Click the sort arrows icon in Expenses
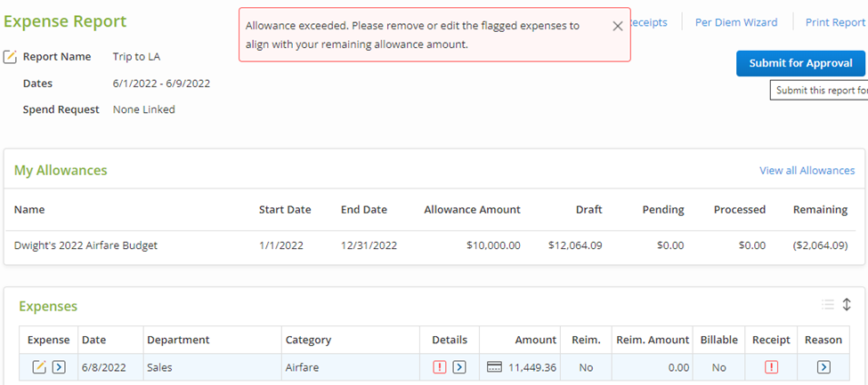 [x=847, y=305]
